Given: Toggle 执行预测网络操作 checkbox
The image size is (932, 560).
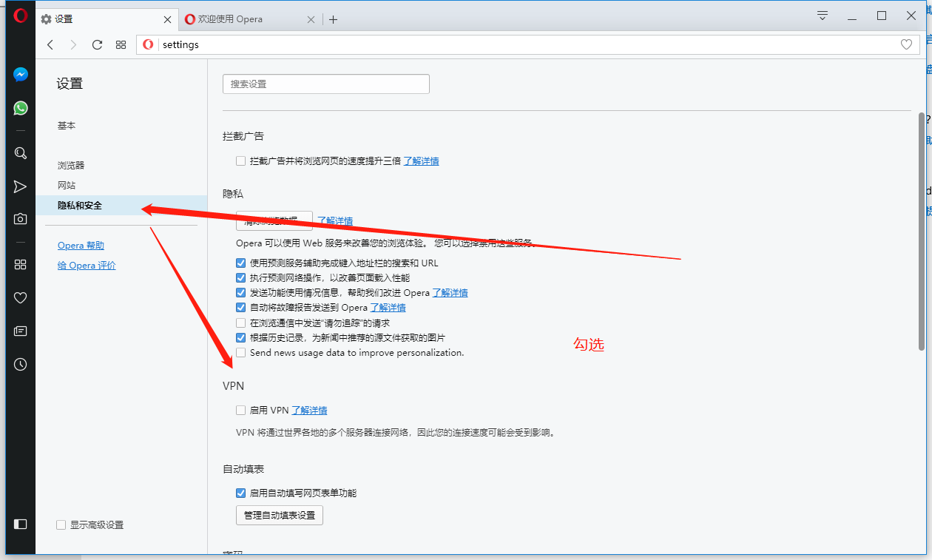Looking at the screenshot, I should point(240,277).
